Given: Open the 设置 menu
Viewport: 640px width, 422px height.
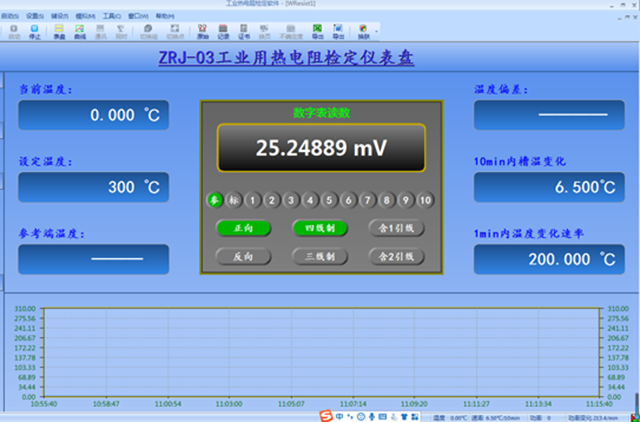Looking at the screenshot, I should [35, 16].
